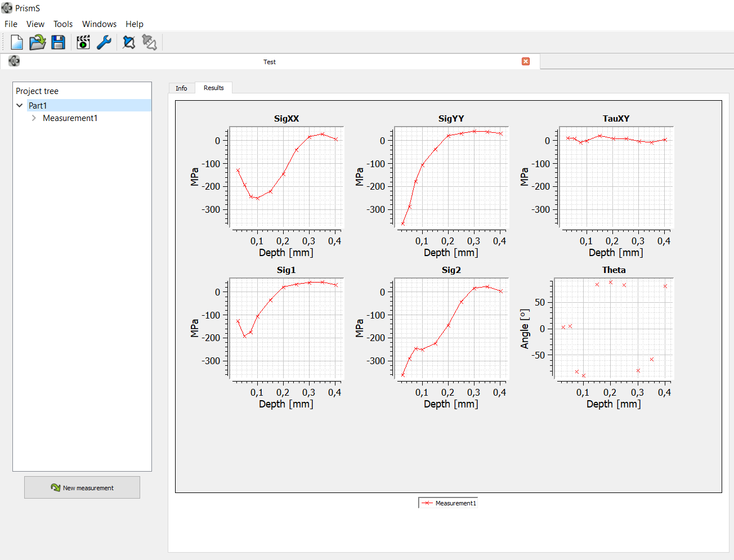Select Measurement1 in the project tree
The height and width of the screenshot is (560, 734).
[70, 118]
